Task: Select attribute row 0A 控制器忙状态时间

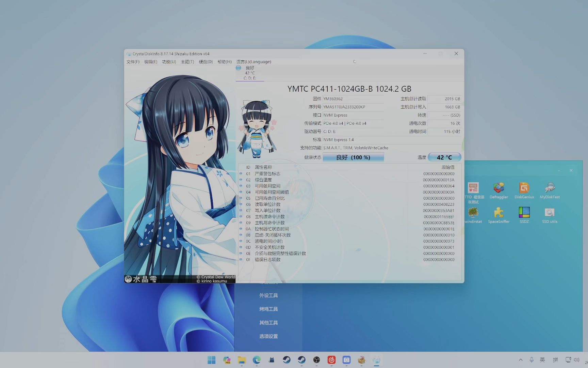Action: point(349,229)
